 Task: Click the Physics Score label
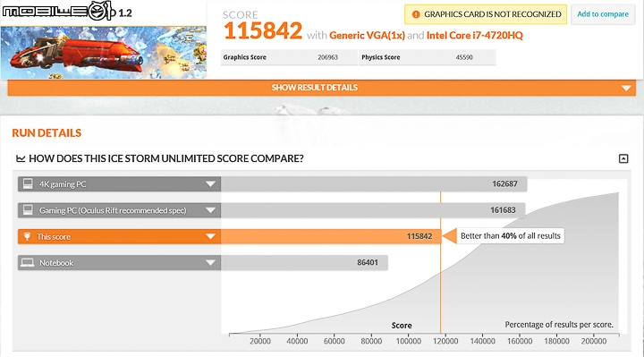(x=381, y=57)
